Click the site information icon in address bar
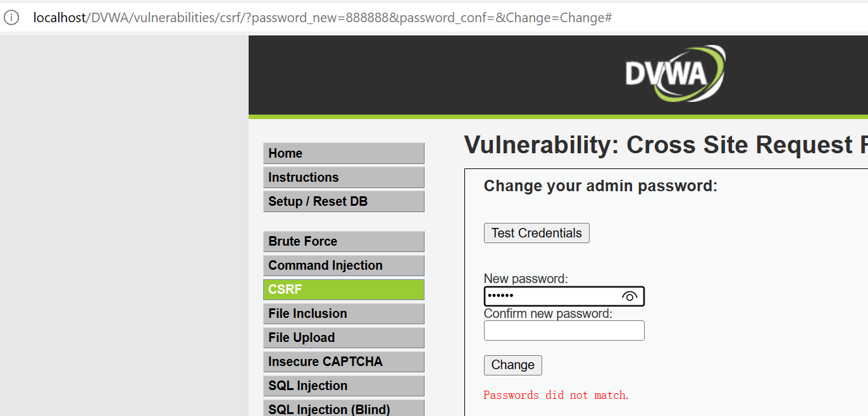 (11, 18)
